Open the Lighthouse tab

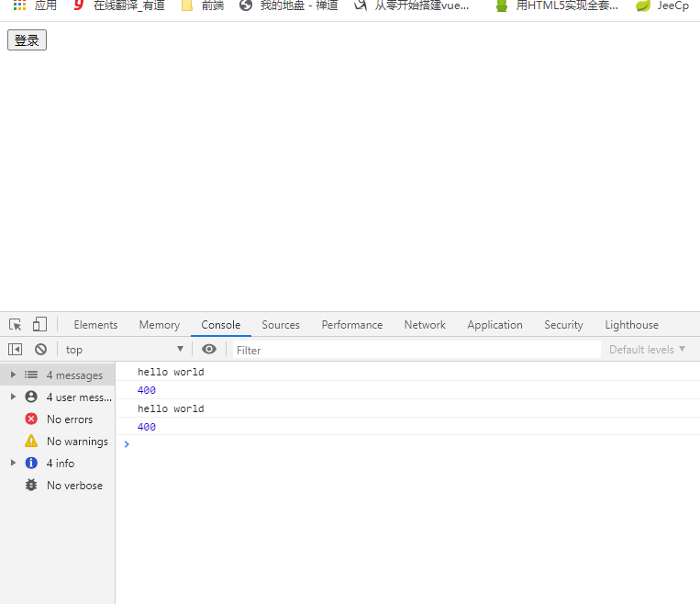pyautogui.click(x=632, y=325)
